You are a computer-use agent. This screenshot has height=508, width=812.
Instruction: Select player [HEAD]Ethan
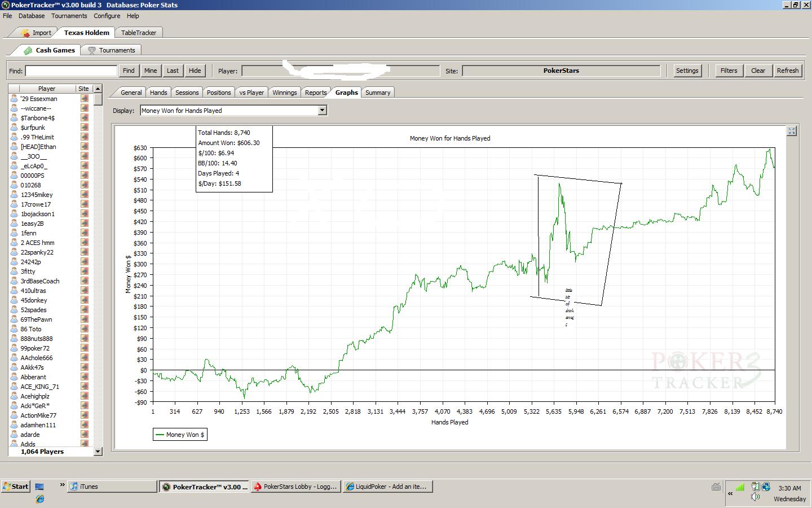point(38,147)
